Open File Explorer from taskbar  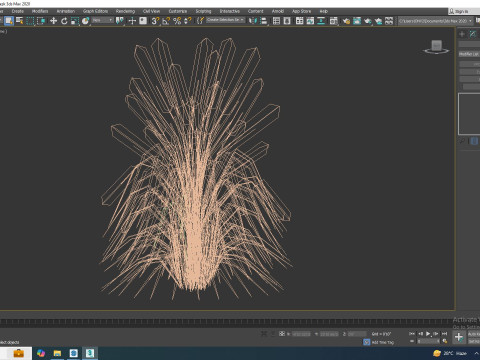click(57, 353)
